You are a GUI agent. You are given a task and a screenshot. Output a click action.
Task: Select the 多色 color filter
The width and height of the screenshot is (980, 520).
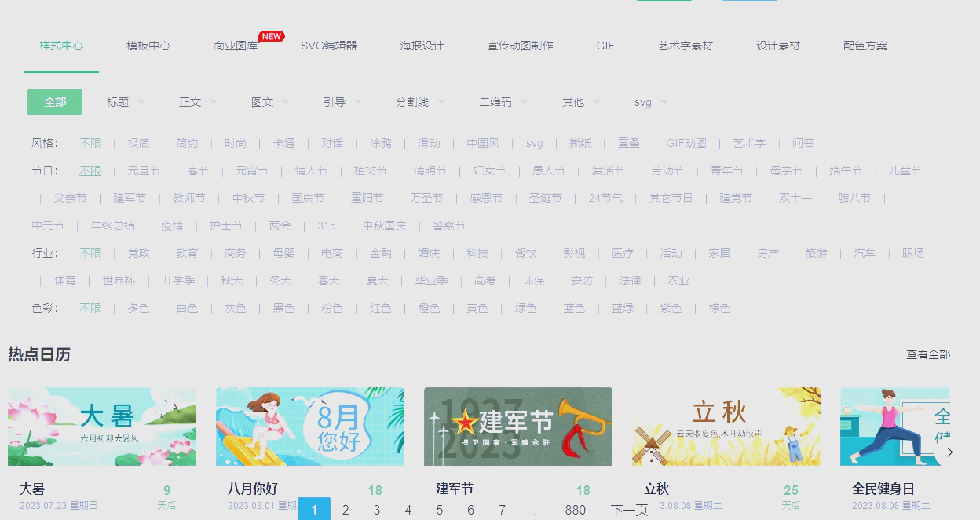point(139,308)
